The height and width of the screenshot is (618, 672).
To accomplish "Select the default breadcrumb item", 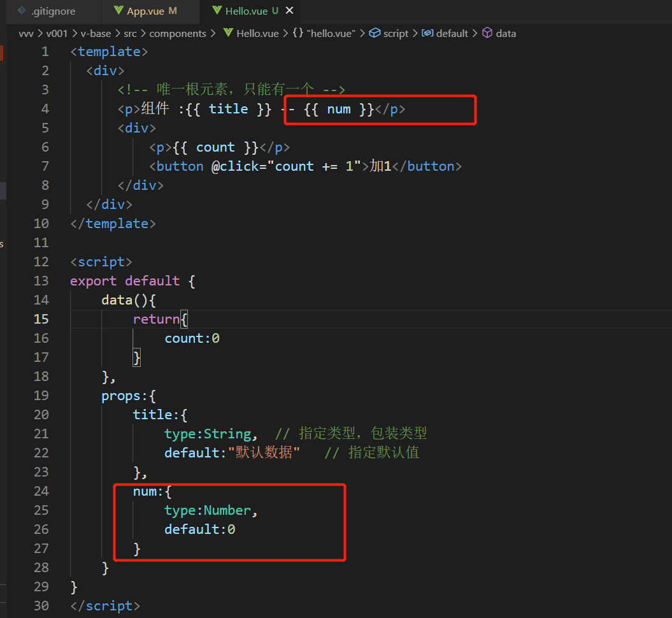I will [x=452, y=33].
